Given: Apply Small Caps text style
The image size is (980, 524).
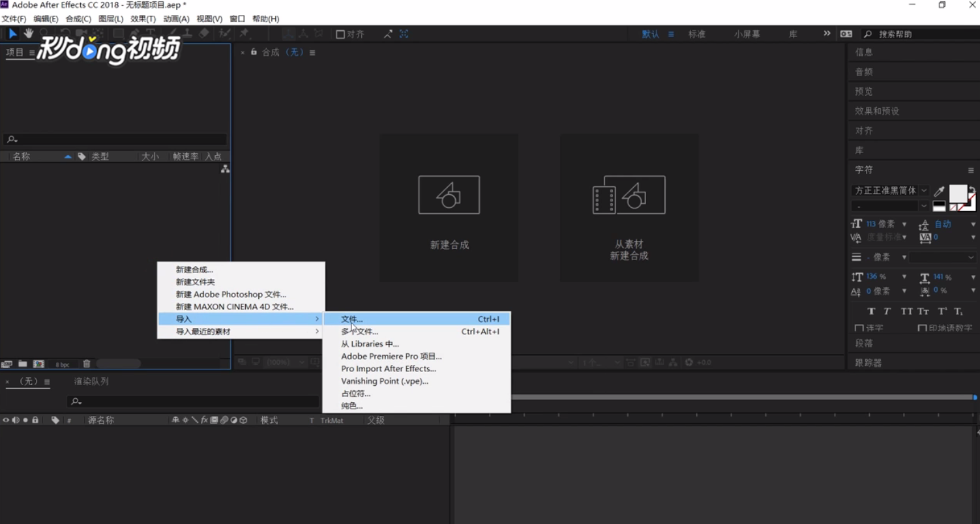Looking at the screenshot, I should pos(923,312).
